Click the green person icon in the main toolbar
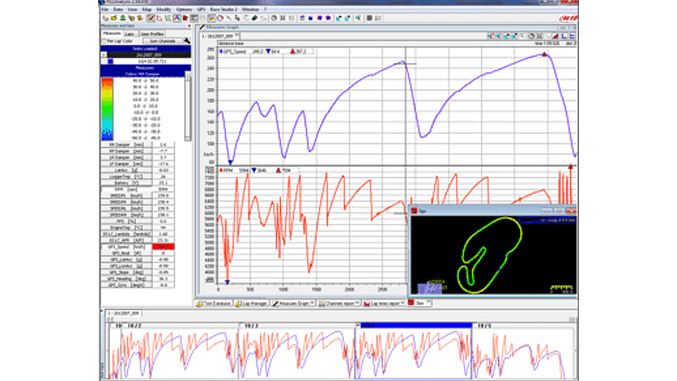Viewport: 677px width, 381px height. coord(123,18)
